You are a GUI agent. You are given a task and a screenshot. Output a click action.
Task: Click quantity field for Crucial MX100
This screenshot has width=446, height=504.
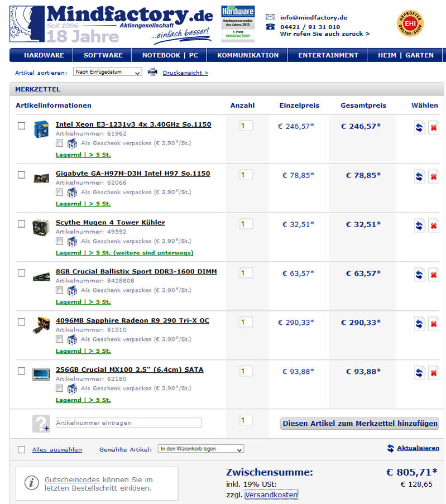click(x=246, y=371)
